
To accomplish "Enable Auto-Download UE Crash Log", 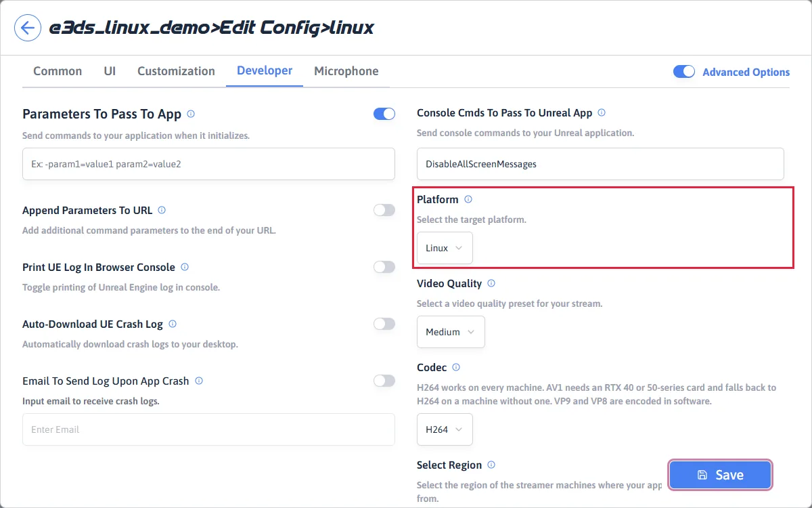I will pyautogui.click(x=384, y=324).
